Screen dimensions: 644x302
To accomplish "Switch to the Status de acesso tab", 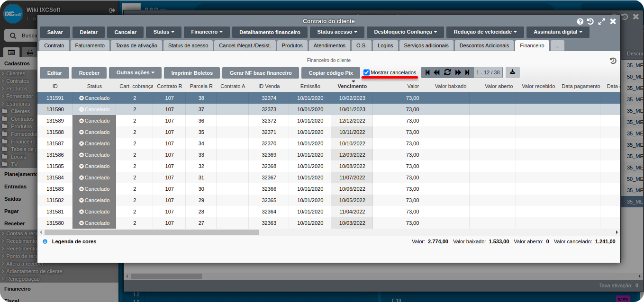I will click(x=188, y=45).
